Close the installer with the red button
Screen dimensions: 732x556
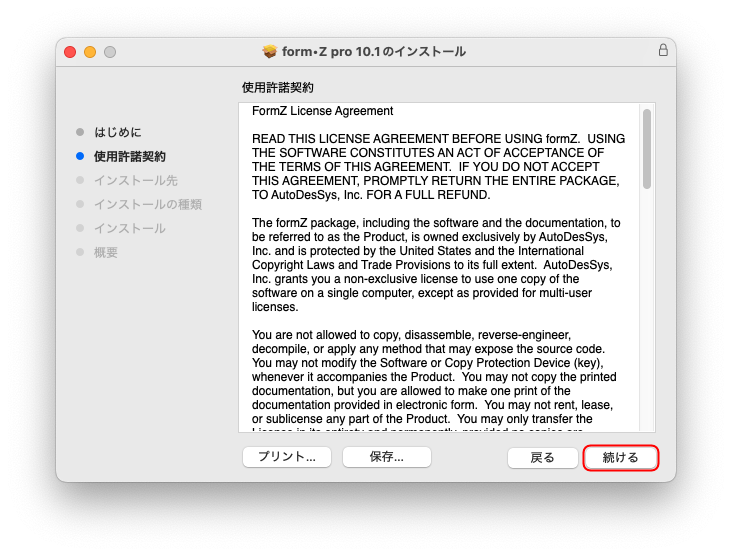[x=70, y=52]
